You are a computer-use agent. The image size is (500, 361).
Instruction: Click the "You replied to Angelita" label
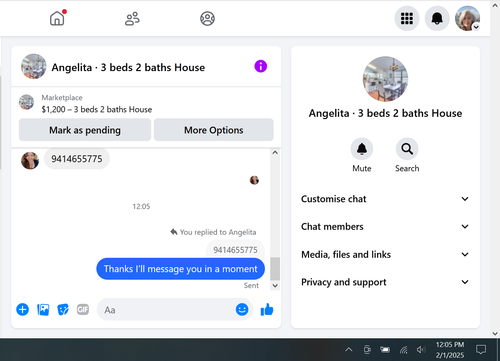[218, 232]
